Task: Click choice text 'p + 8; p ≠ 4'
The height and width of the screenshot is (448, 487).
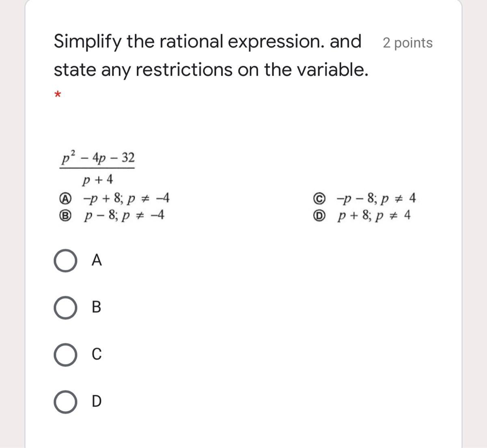Action: click(x=374, y=216)
